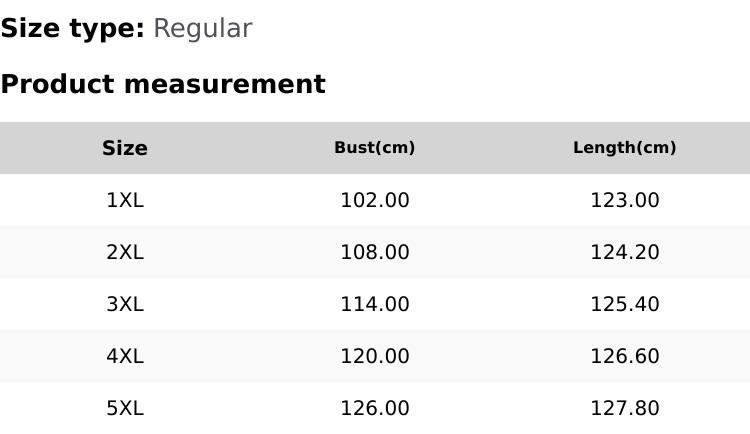Click the 114.00 bust measurement cell
The height and width of the screenshot is (434, 750).
point(375,304)
